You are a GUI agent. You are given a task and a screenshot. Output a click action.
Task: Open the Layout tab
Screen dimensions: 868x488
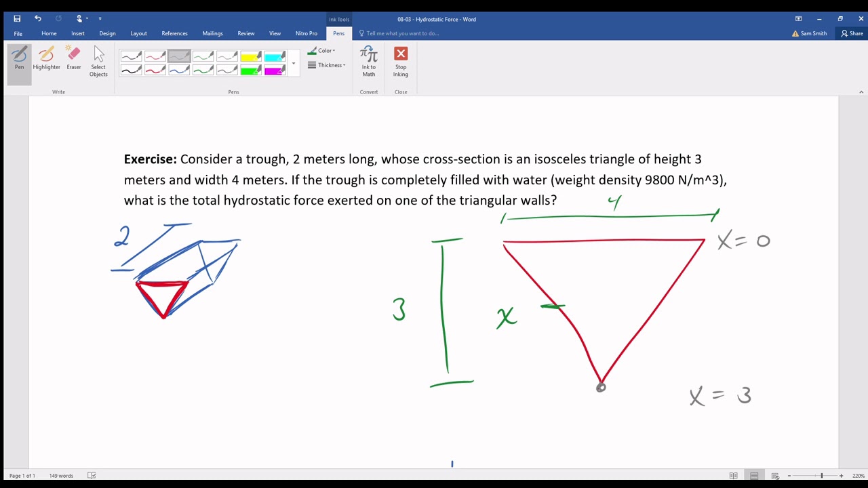[x=138, y=33]
